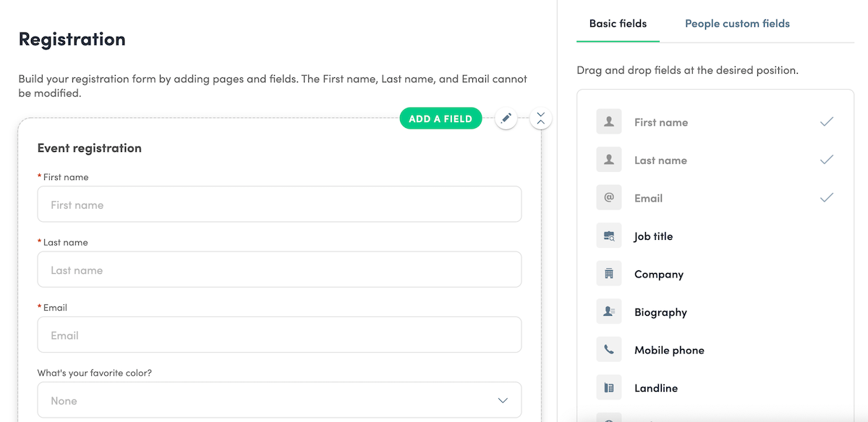
Task: Expand the dropdown chevron showing None
Action: (x=503, y=400)
